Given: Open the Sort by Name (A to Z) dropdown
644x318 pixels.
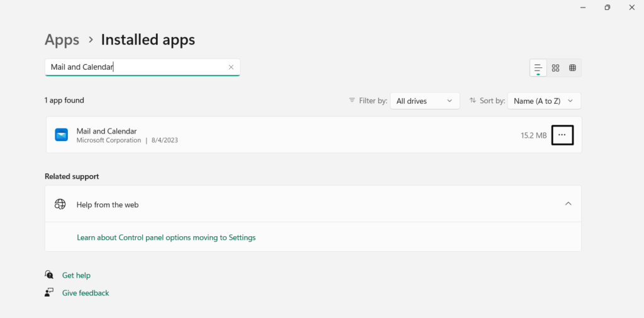Looking at the screenshot, I should (x=543, y=101).
